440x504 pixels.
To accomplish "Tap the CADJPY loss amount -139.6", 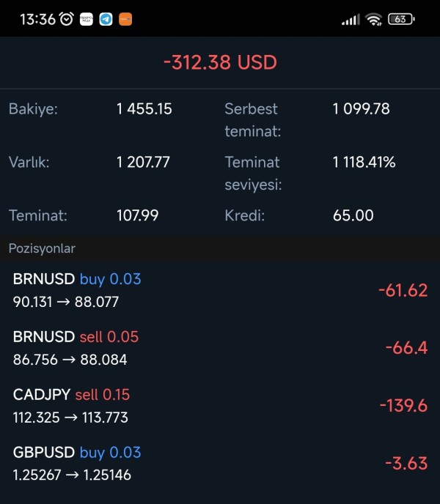I will pos(403,406).
